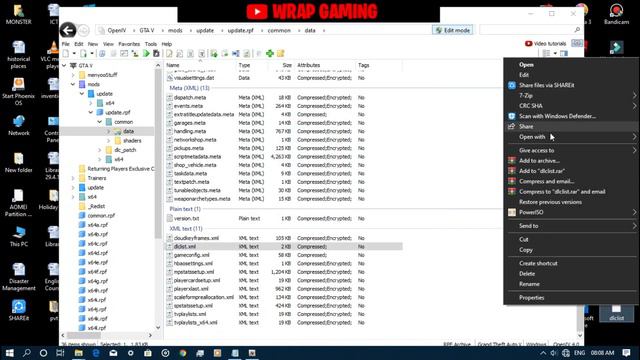The height and width of the screenshot is (360, 640).
Task: Go back with the OpenIV back arrow
Action: pyautogui.click(x=68, y=30)
